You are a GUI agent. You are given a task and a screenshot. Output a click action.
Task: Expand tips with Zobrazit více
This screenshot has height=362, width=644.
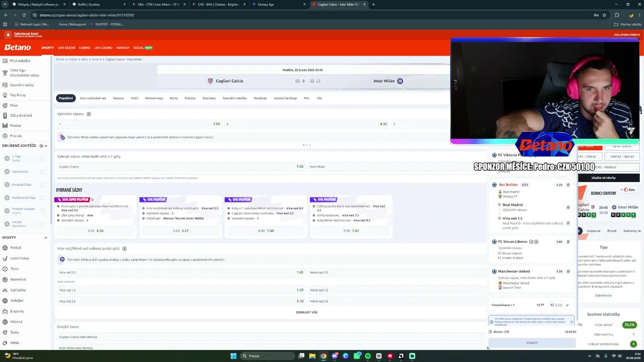tap(603, 296)
